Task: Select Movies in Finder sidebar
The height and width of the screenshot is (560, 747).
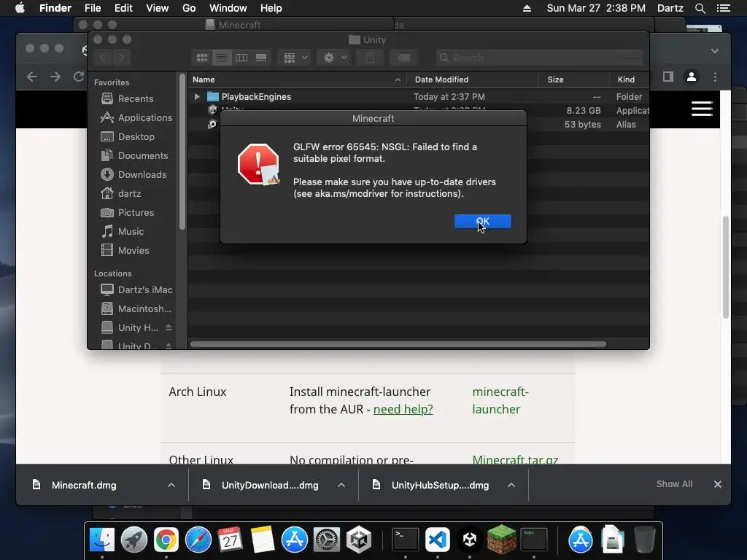Action: pos(125,251)
